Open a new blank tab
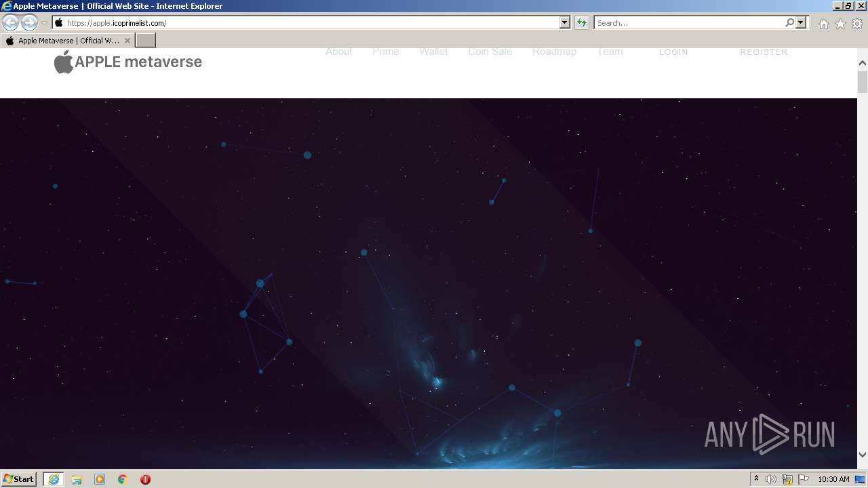The height and width of the screenshot is (488, 868). (x=146, y=41)
